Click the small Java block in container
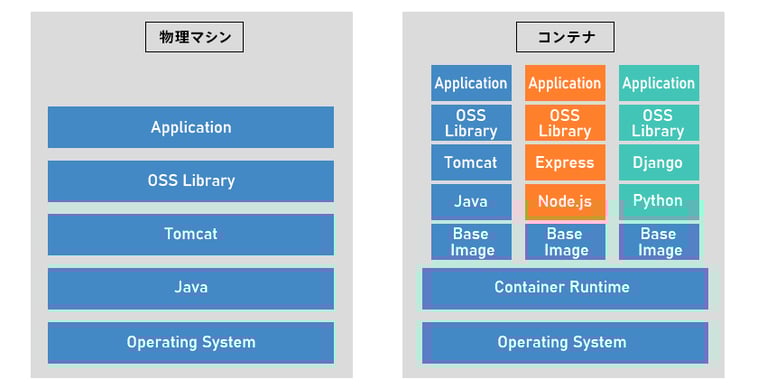The height and width of the screenshot is (388, 776). coord(471,202)
